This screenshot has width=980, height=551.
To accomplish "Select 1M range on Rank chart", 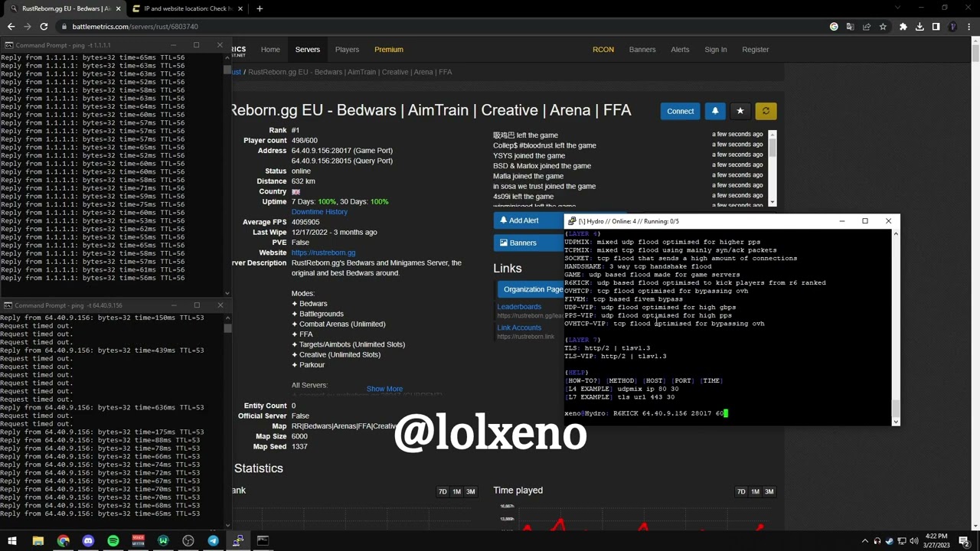I will click(x=456, y=491).
